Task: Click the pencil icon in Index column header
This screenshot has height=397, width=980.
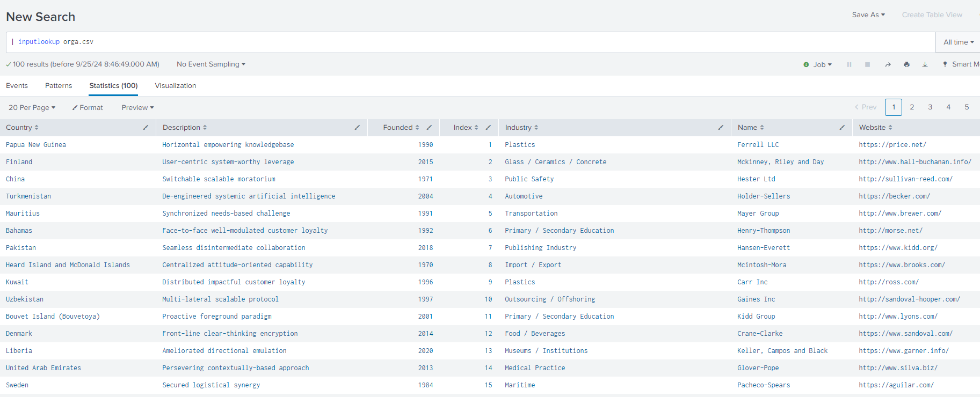Action: 488,128
